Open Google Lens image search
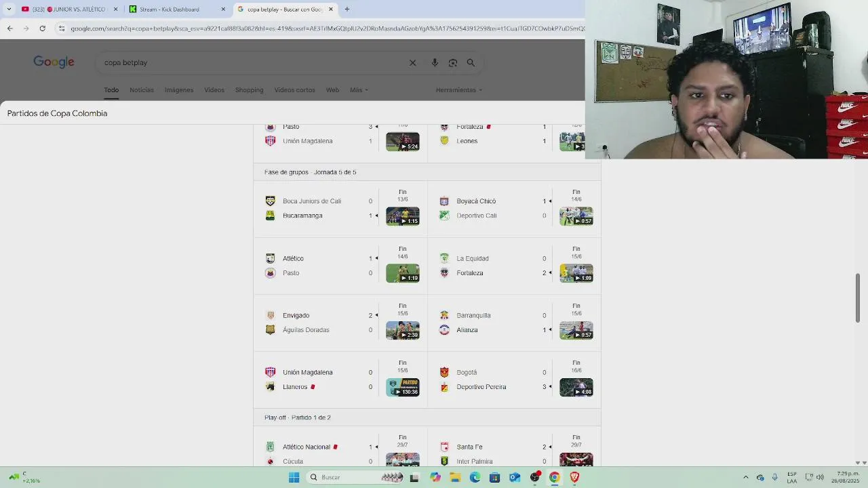868x488 pixels. 453,62
